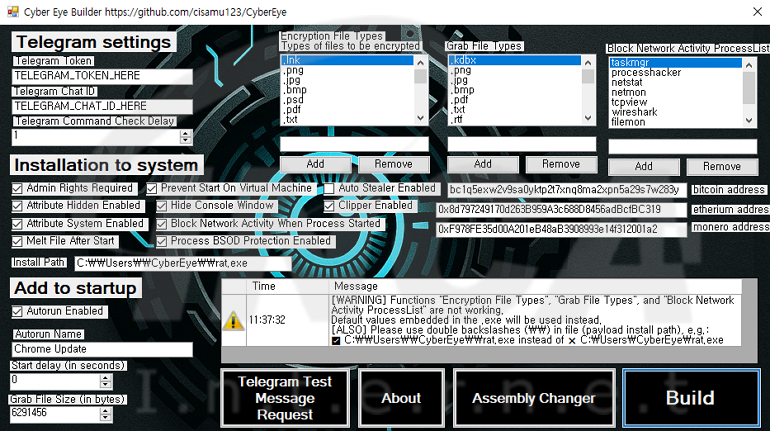Enable the Auto Stealer Enabled checkbox
The width and height of the screenshot is (770, 431).
click(x=329, y=189)
